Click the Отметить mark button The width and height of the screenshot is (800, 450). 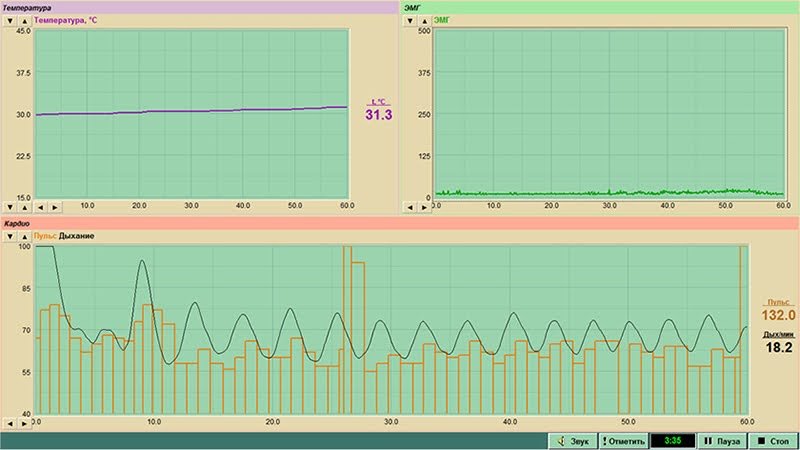point(623,441)
